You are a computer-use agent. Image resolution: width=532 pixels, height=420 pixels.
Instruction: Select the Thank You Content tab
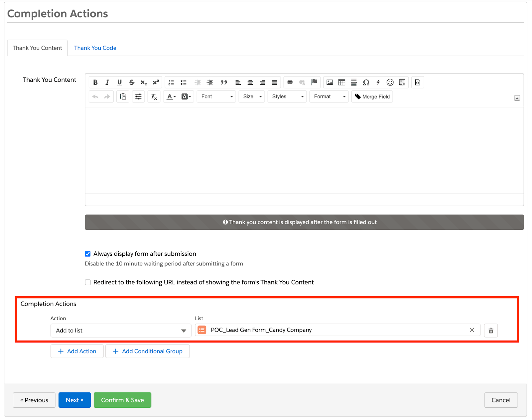(38, 48)
